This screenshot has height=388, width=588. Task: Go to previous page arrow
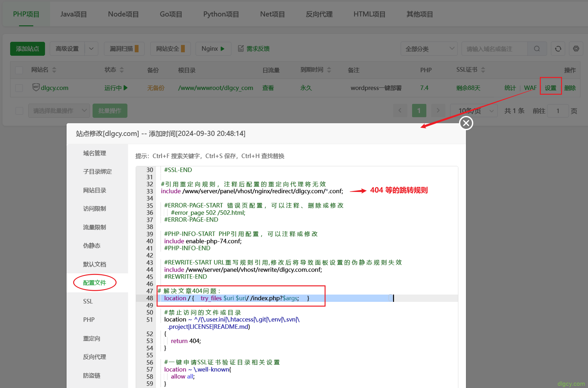[x=400, y=111]
